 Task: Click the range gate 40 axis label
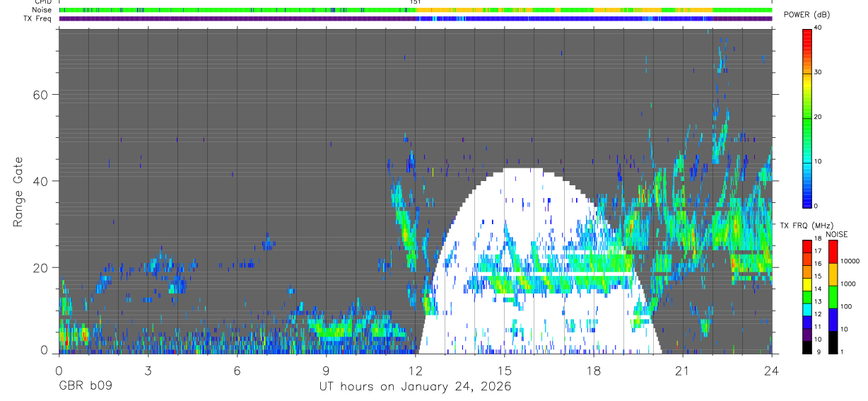coord(39,181)
